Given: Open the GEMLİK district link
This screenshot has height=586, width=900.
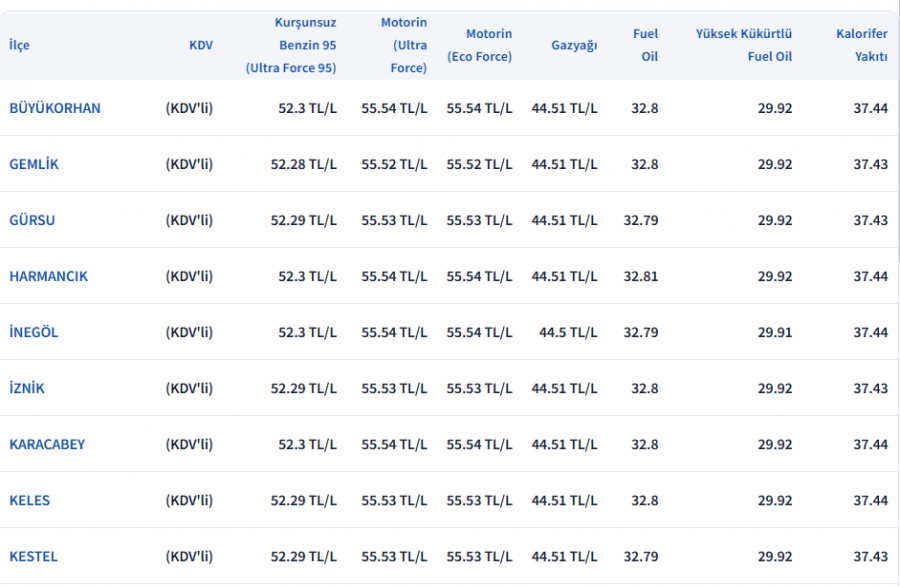Looking at the screenshot, I should coord(34,164).
